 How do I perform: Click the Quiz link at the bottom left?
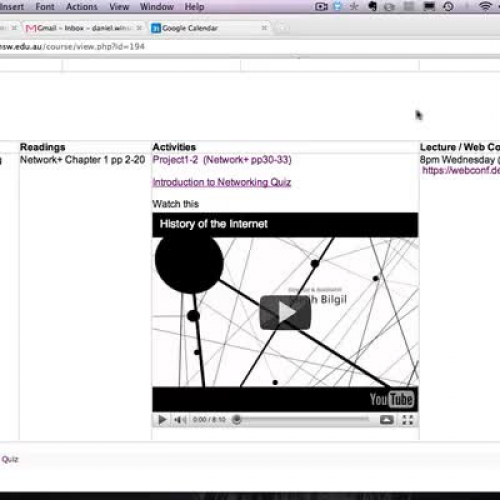pyautogui.click(x=10, y=459)
